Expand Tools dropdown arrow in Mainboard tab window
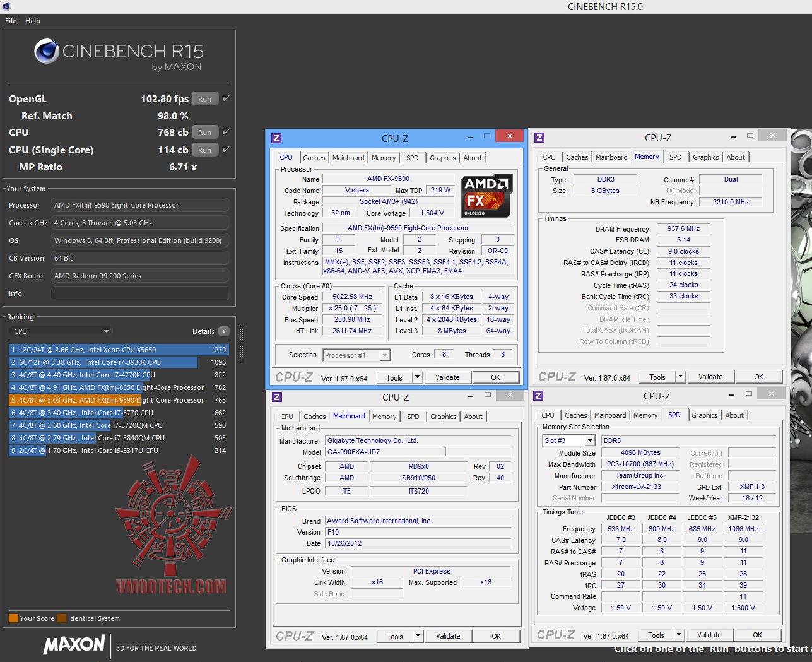This screenshot has width=812, height=662. click(418, 636)
